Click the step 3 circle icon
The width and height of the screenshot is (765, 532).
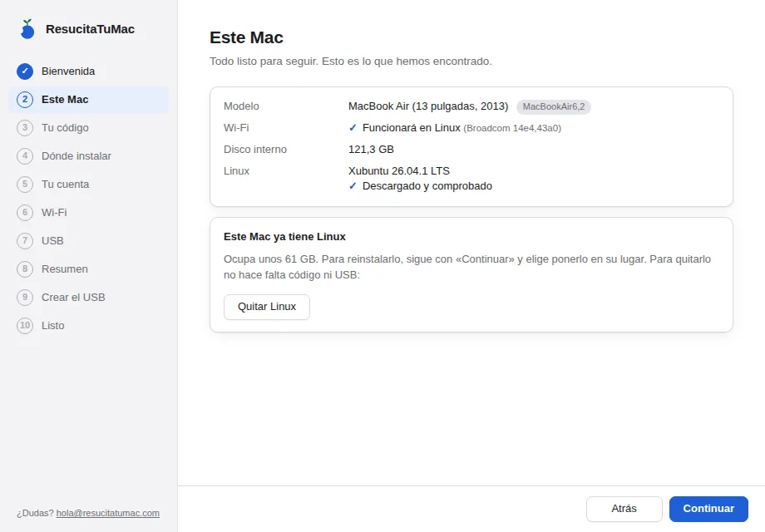25,128
